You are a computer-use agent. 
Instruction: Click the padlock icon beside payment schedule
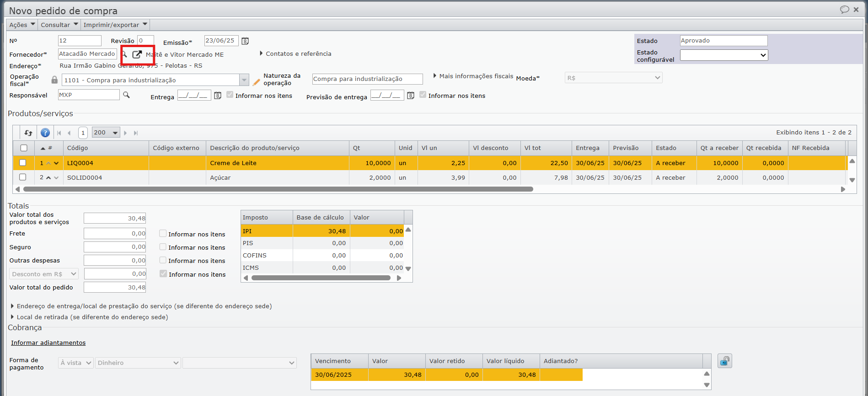coord(724,361)
